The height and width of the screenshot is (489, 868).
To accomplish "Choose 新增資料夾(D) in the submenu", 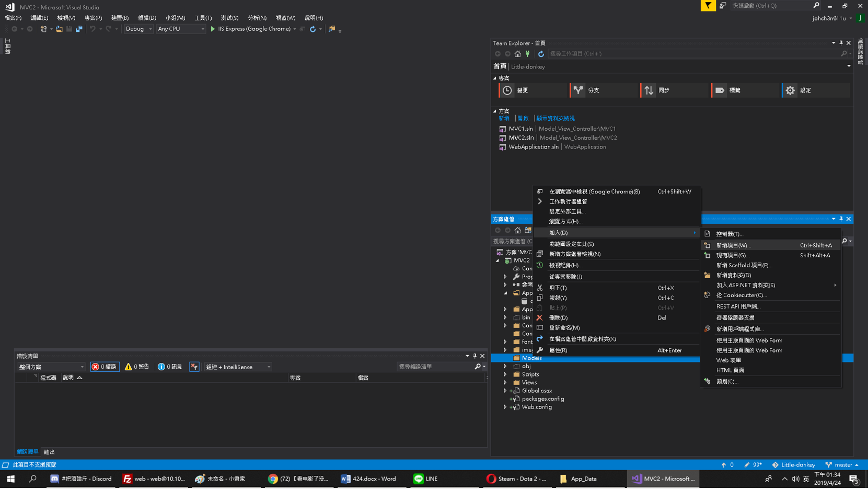I will click(x=771, y=276).
